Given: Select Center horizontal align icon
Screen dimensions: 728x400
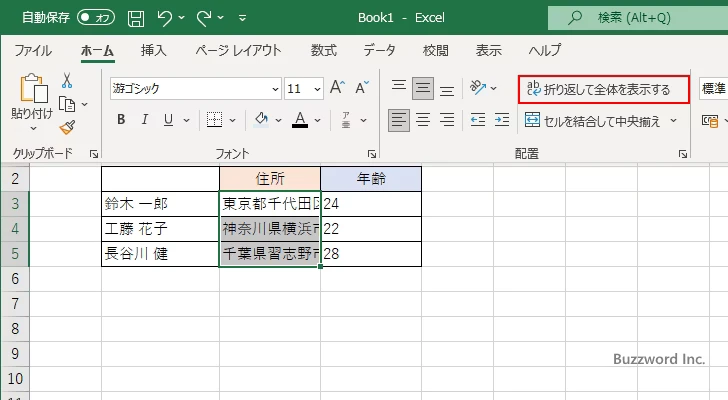Looking at the screenshot, I should pos(423,120).
